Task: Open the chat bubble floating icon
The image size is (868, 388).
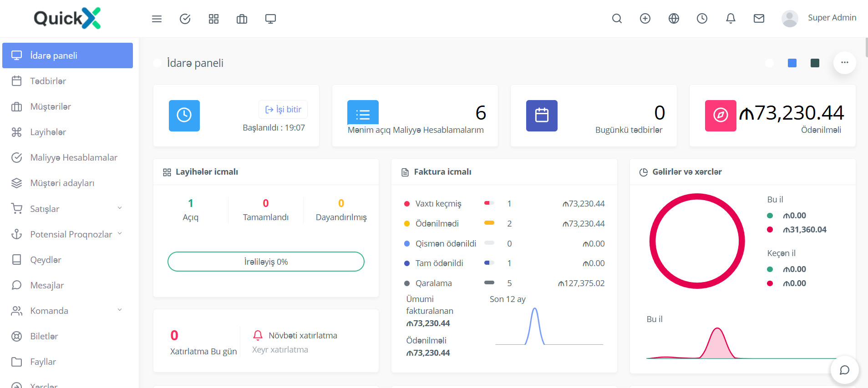Action: click(844, 370)
